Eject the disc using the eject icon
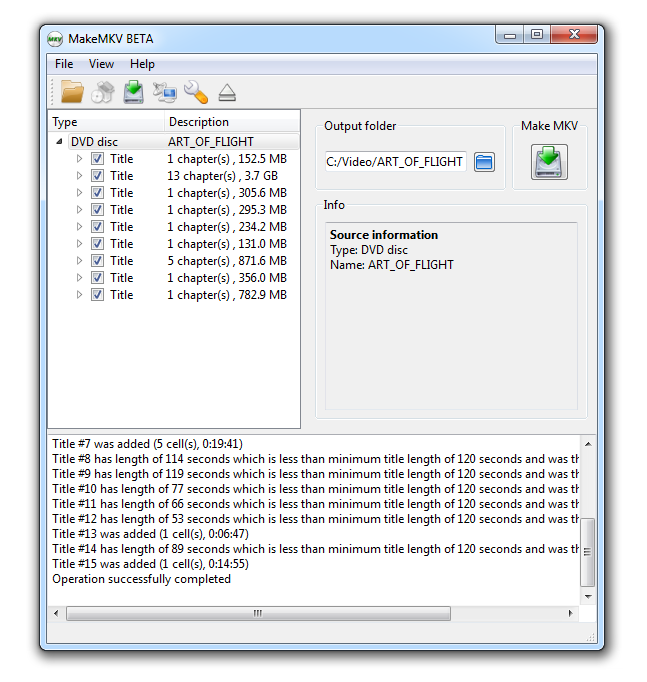This screenshot has width=647, height=682. click(227, 93)
